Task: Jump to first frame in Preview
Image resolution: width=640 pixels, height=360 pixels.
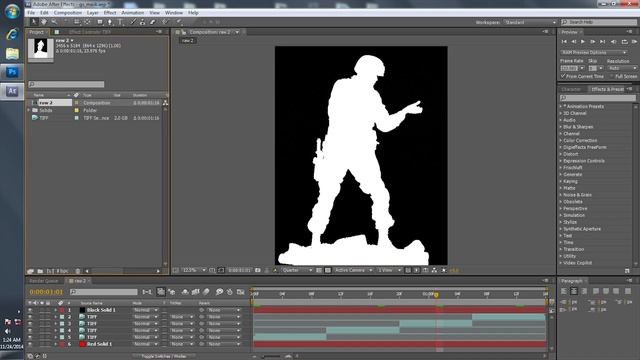Action: (564, 42)
